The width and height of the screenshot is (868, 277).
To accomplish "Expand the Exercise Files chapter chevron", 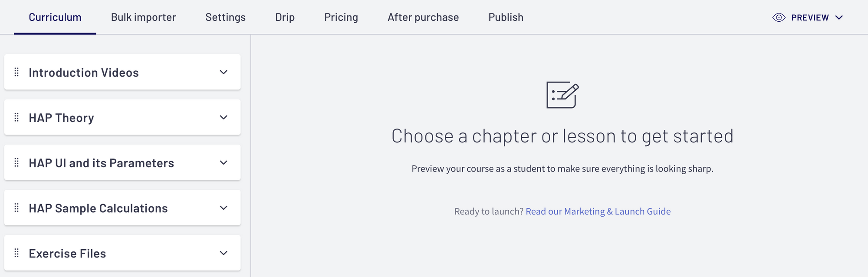I will point(224,253).
